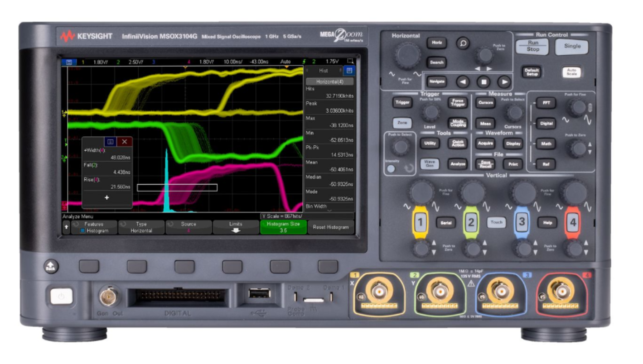The height and width of the screenshot is (364, 643).
Task: Click the Cursors knob in Measure section
Action: 514,112
